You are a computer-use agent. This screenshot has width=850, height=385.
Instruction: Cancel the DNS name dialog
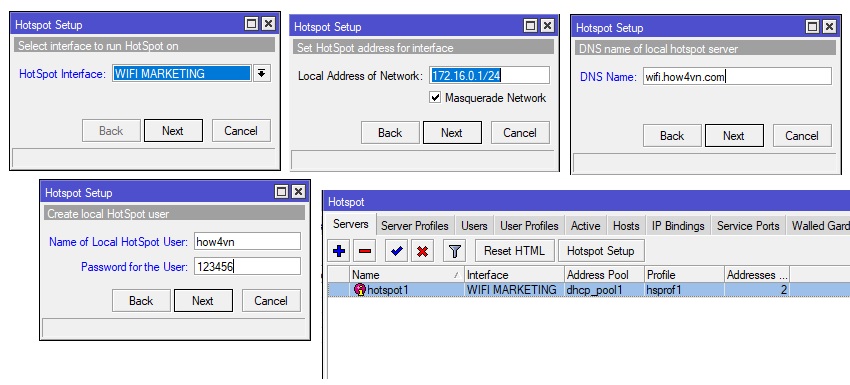coord(802,136)
